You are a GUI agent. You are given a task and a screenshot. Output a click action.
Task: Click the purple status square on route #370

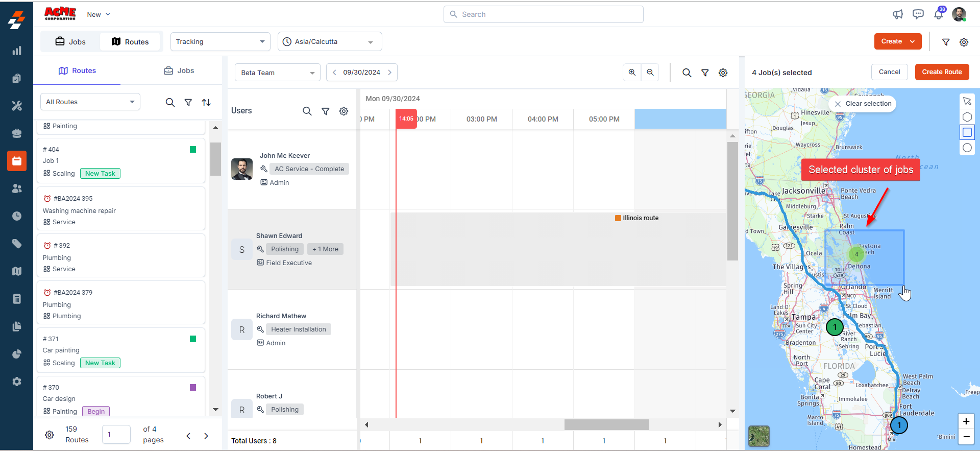[193, 388]
